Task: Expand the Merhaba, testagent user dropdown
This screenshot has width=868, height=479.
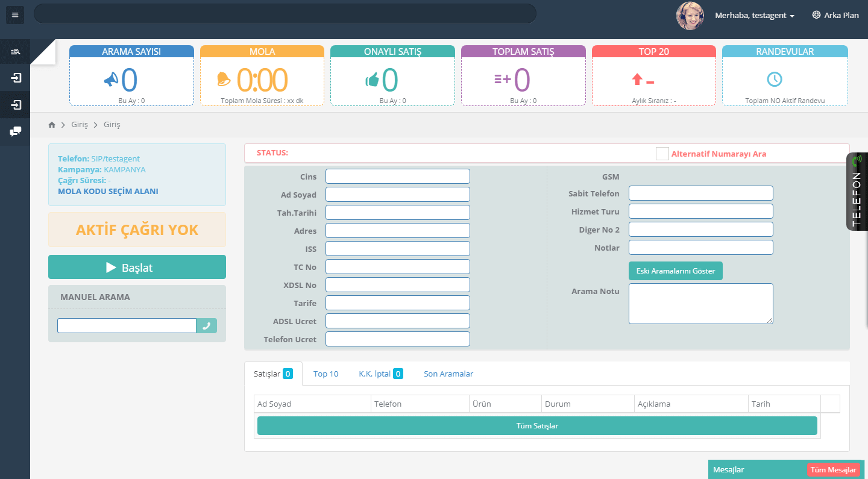Action: click(x=754, y=16)
